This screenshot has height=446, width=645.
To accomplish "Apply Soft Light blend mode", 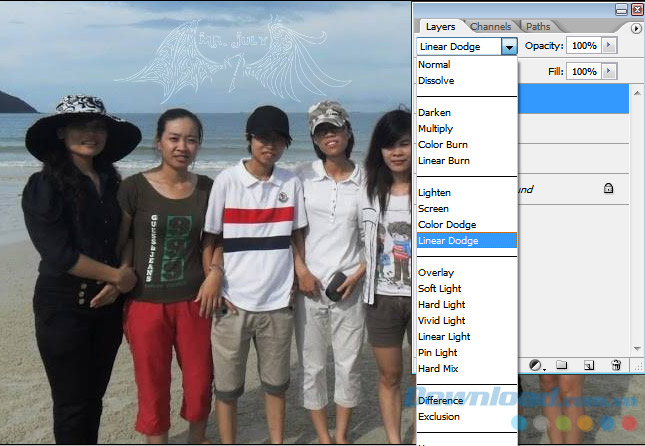I will [x=440, y=289].
